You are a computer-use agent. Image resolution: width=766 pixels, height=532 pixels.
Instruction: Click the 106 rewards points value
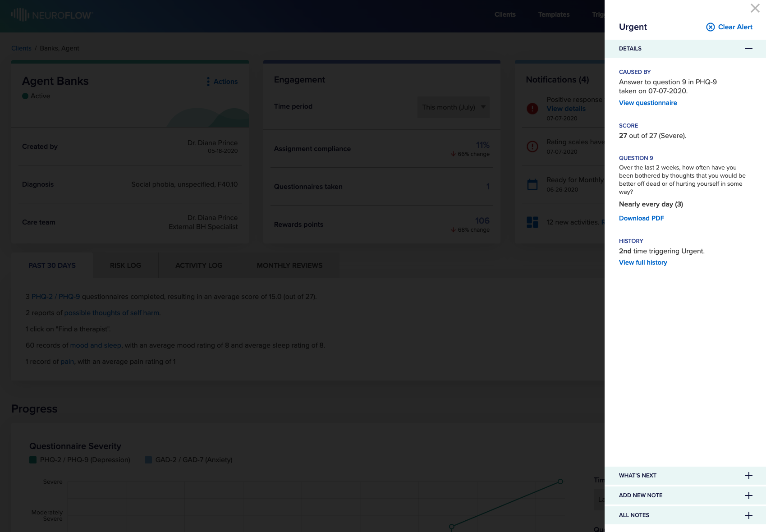pos(482,221)
